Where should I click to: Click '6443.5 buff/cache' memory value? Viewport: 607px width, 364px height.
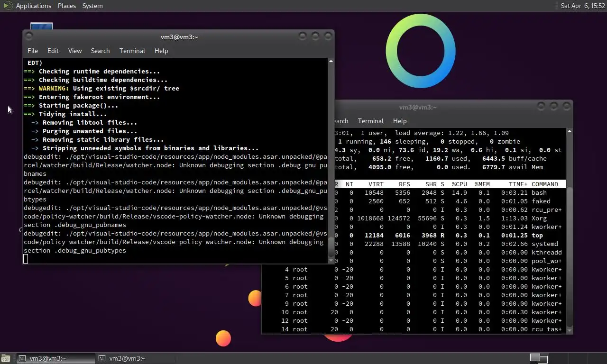pyautogui.click(x=515, y=158)
